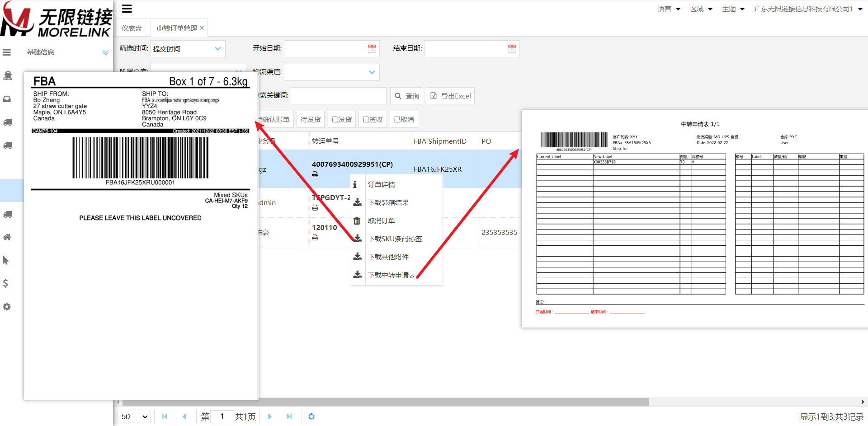Filter orders by 待发货 status

[311, 119]
